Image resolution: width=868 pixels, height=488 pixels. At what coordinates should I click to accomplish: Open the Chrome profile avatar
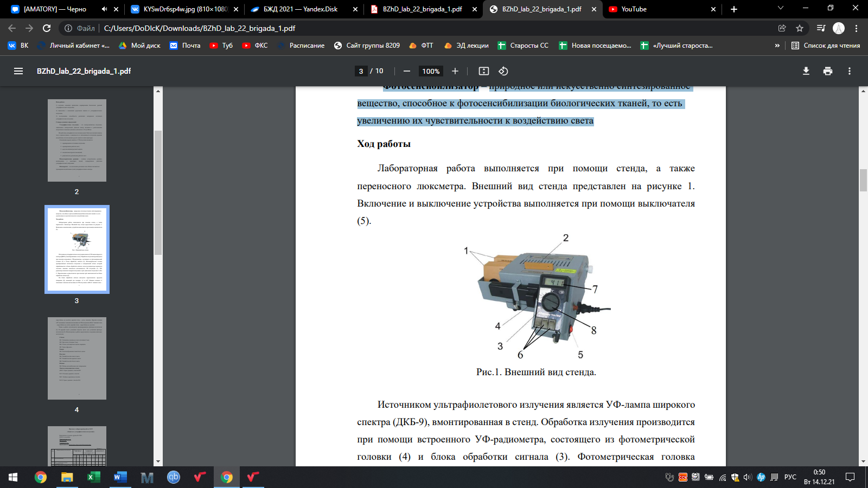[839, 28]
